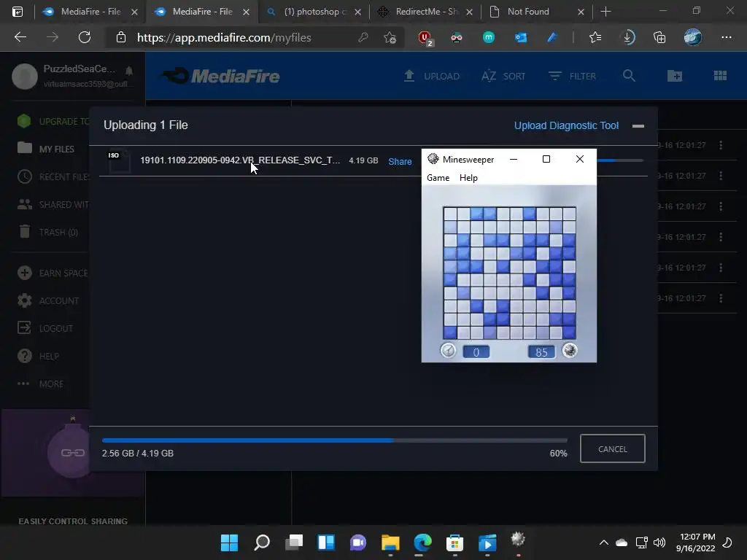Go back in the browser
The image size is (747, 560).
pos(20,37)
